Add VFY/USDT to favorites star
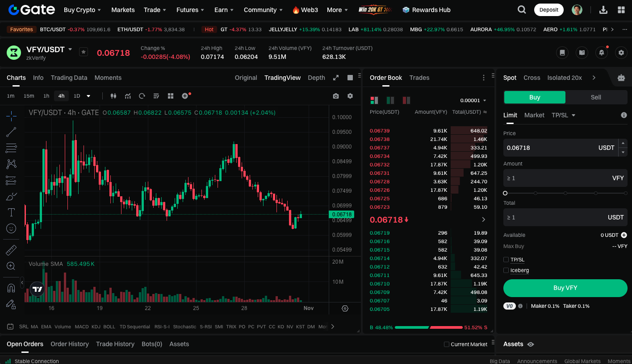This screenshot has height=364, width=632. click(84, 52)
